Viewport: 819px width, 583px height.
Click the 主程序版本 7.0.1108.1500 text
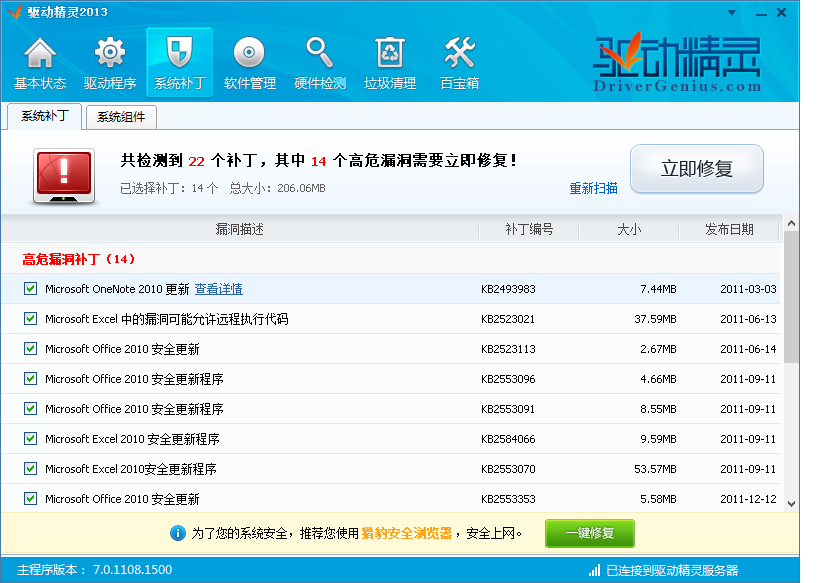coord(95,569)
